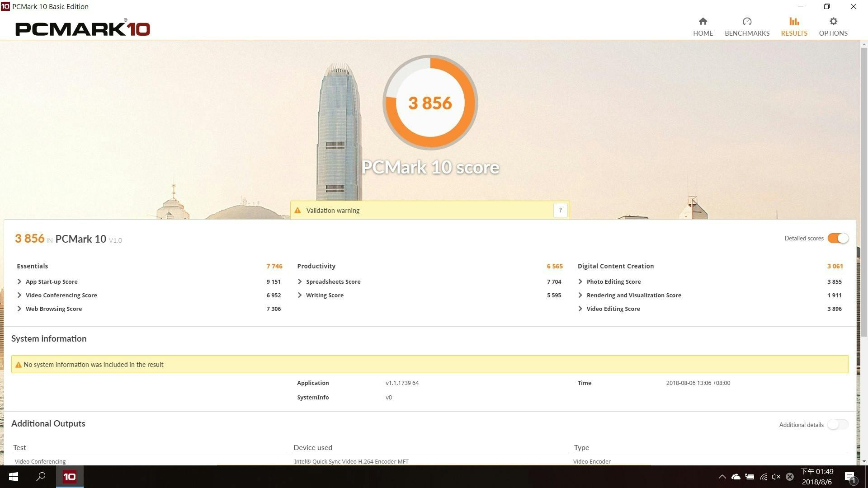Click the validation warning help question mark
This screenshot has height=488, width=868.
point(560,210)
